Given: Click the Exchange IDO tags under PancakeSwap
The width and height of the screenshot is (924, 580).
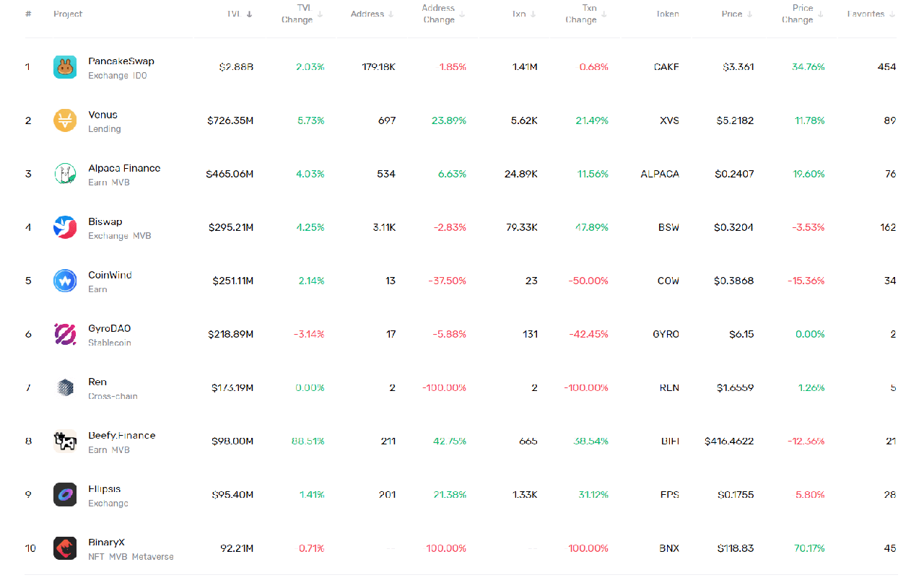Looking at the screenshot, I should click(118, 76).
